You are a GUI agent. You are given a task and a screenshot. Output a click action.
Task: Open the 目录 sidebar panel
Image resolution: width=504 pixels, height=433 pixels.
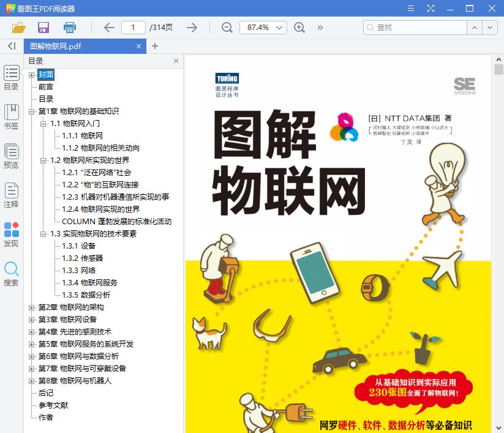point(11,77)
